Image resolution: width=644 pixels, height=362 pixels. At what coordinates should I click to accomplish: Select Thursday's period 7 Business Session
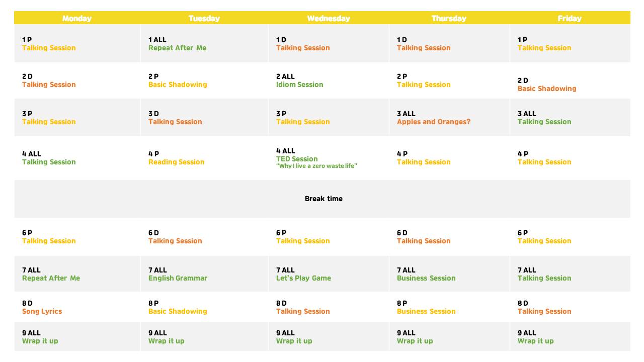point(426,279)
